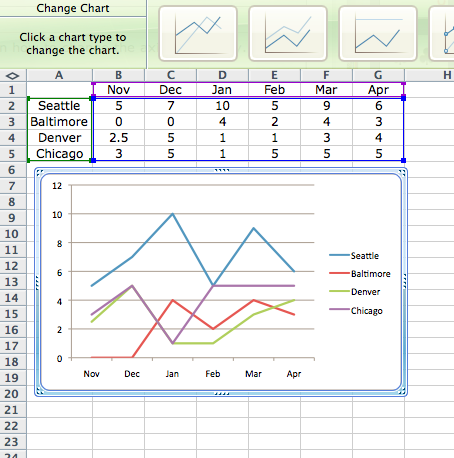This screenshot has width=454, height=458.
Task: Select the Denver legend entry in chart
Action: (x=355, y=292)
